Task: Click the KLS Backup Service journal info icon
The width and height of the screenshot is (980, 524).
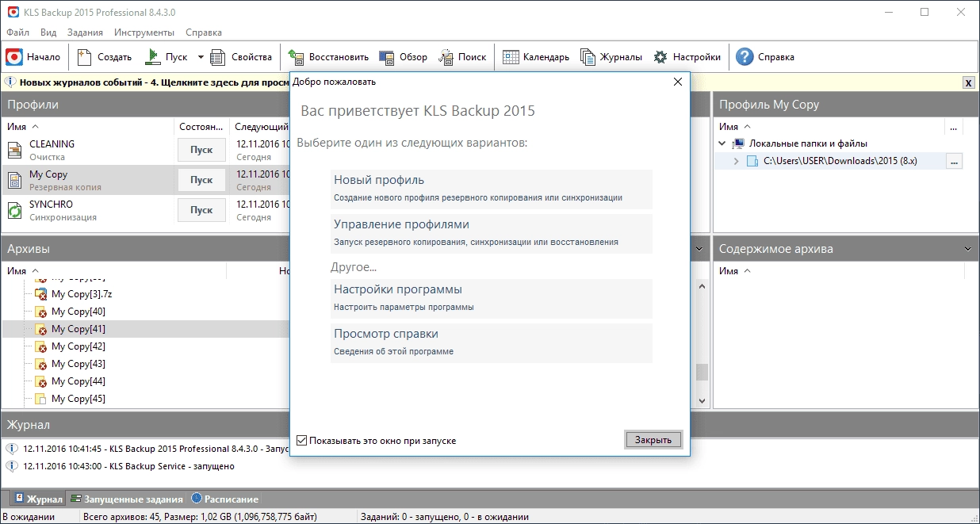Action: tap(11, 466)
